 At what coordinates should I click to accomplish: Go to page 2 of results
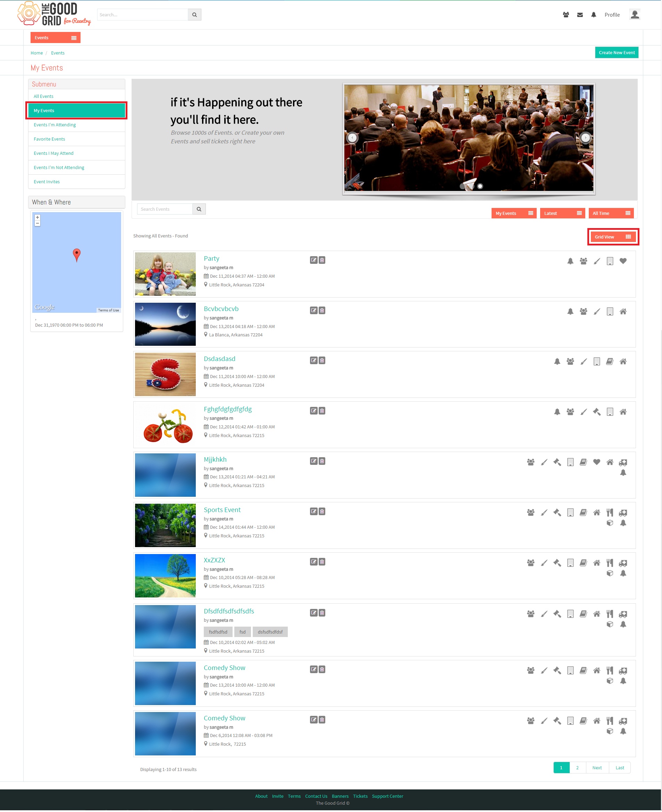(x=577, y=768)
